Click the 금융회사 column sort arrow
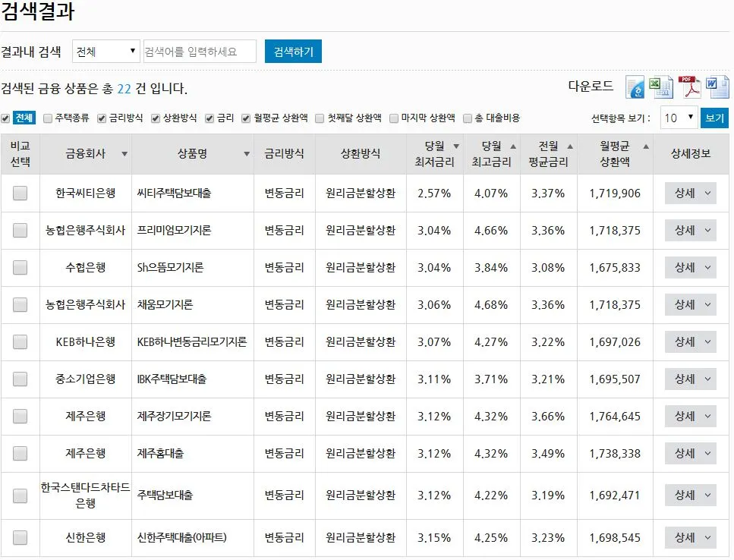The width and height of the screenshot is (734, 560). pos(124,153)
